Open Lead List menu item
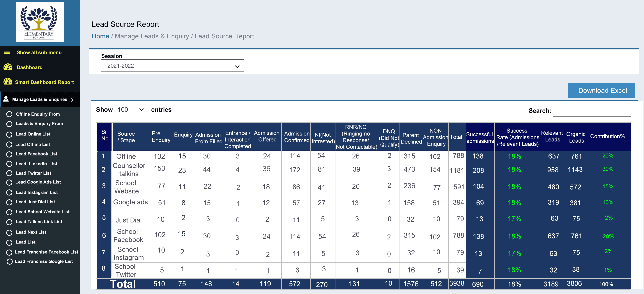The image size is (644, 294). click(26, 242)
